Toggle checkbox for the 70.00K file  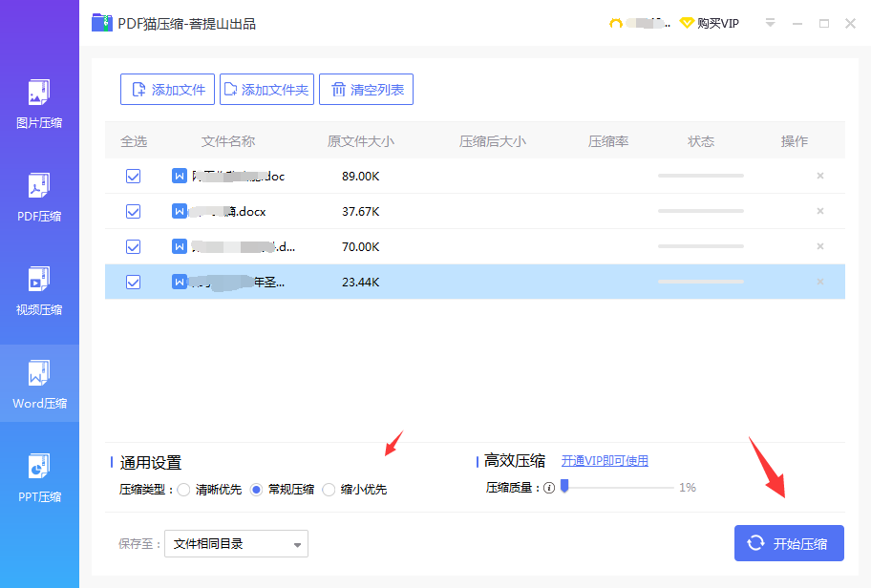[x=134, y=246]
